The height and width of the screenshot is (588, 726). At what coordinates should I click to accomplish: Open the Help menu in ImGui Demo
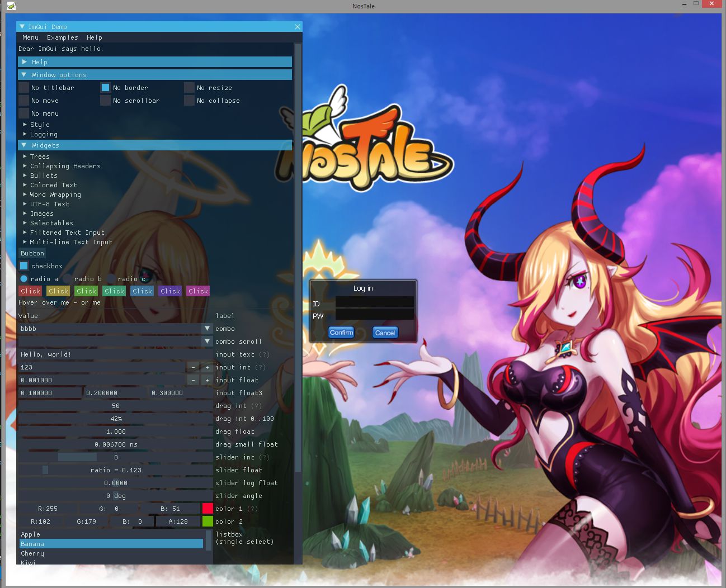[94, 37]
